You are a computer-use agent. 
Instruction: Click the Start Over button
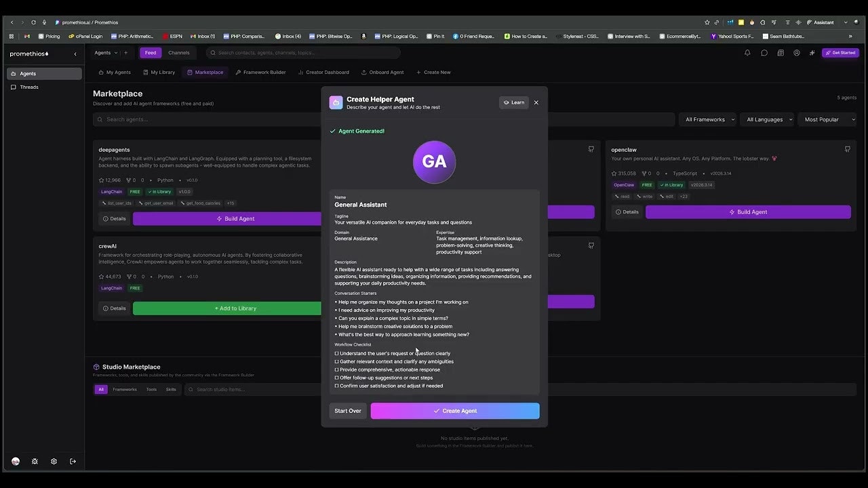[348, 411]
